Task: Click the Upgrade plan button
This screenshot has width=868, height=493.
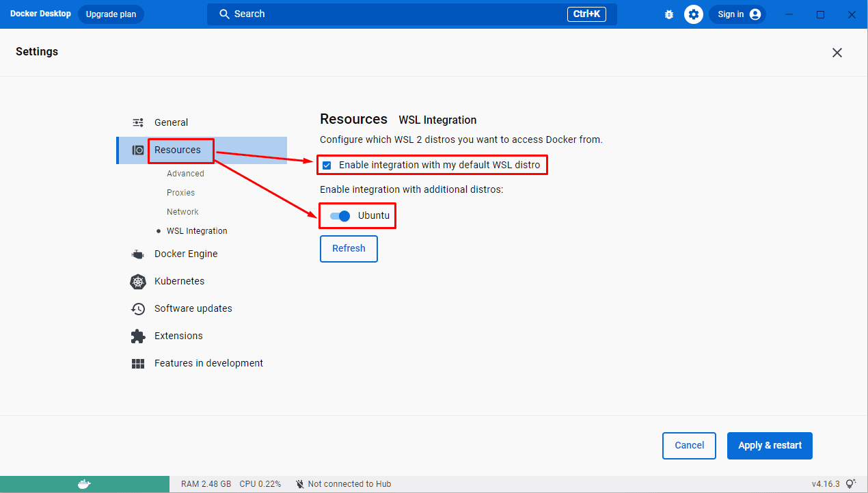Action: 111,14
